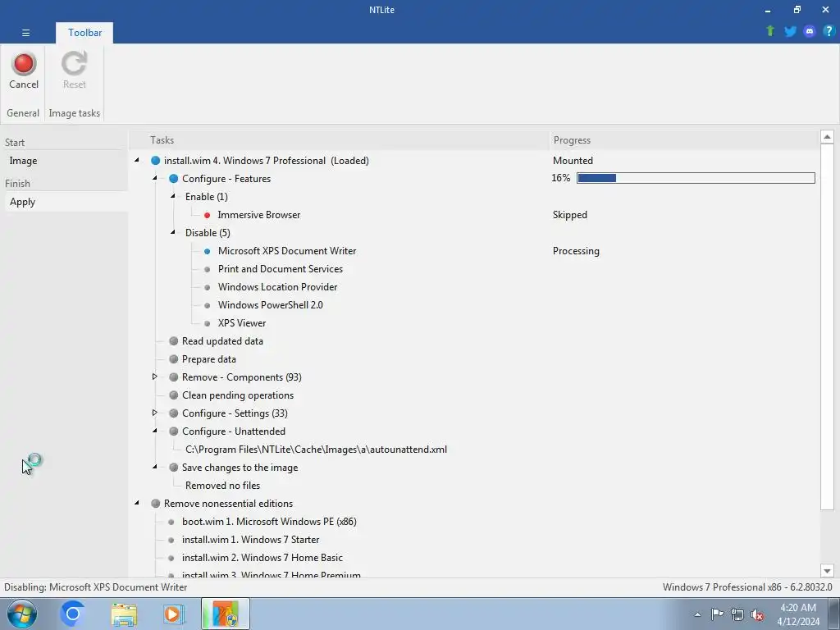Image resolution: width=840 pixels, height=630 pixels.
Task: Collapse the Disable (5) group
Action: point(173,232)
